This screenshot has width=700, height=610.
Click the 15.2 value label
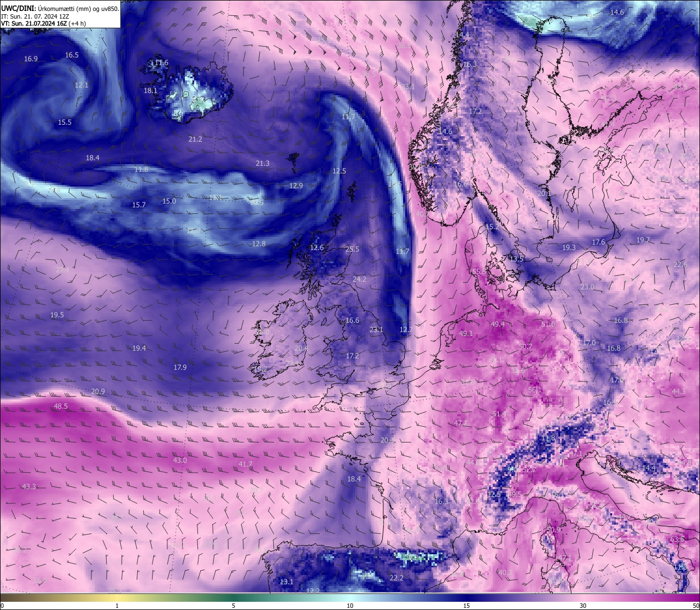click(492, 227)
